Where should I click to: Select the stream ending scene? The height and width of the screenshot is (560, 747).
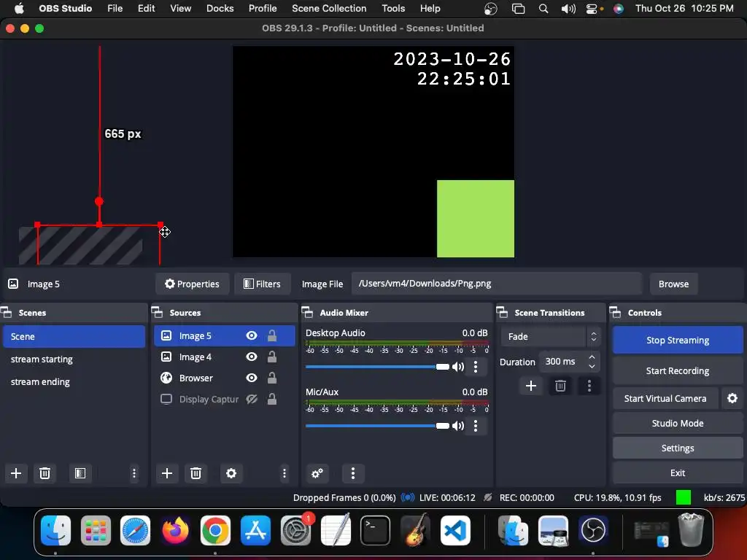pos(74,381)
